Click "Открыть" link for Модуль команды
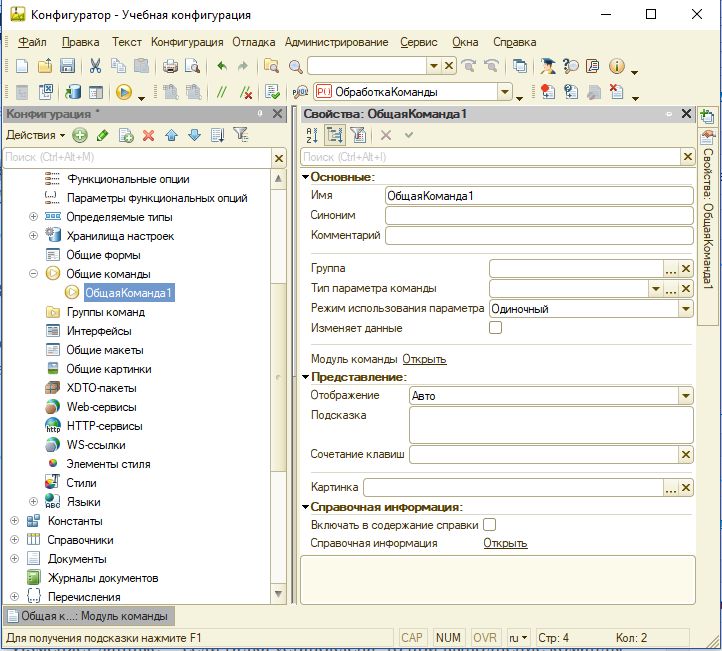Screen dimensions: 722x651 424,359
